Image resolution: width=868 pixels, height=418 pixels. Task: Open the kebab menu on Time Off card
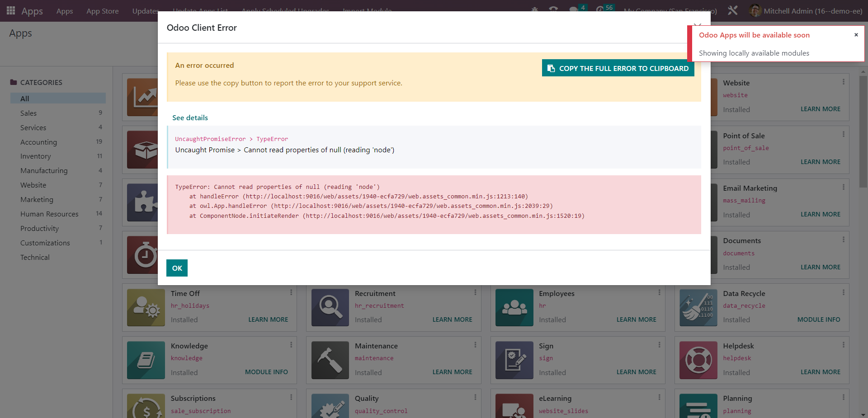291,292
